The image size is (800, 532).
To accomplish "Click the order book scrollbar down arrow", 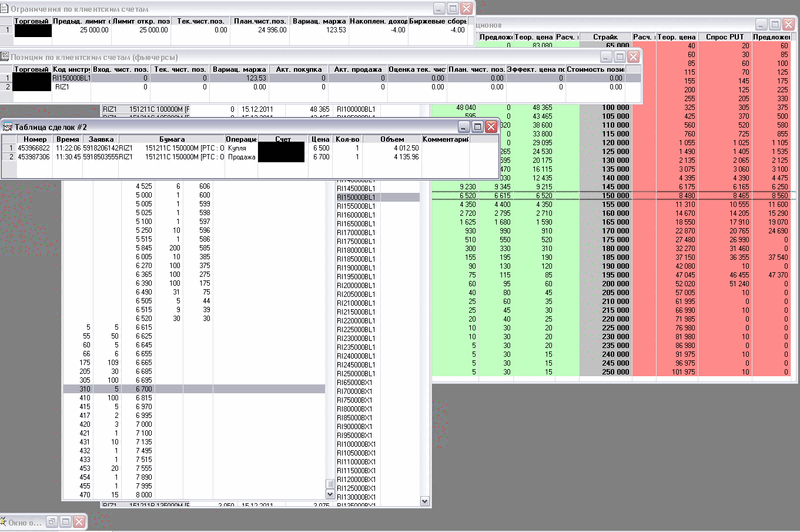I will point(330,494).
